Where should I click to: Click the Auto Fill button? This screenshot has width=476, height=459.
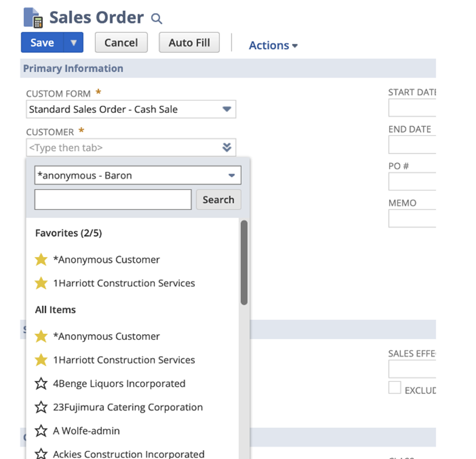click(x=189, y=42)
